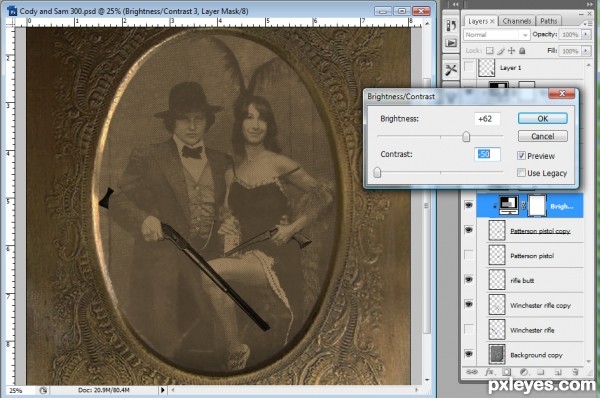Select the Winchester rifle layer name

click(x=532, y=330)
